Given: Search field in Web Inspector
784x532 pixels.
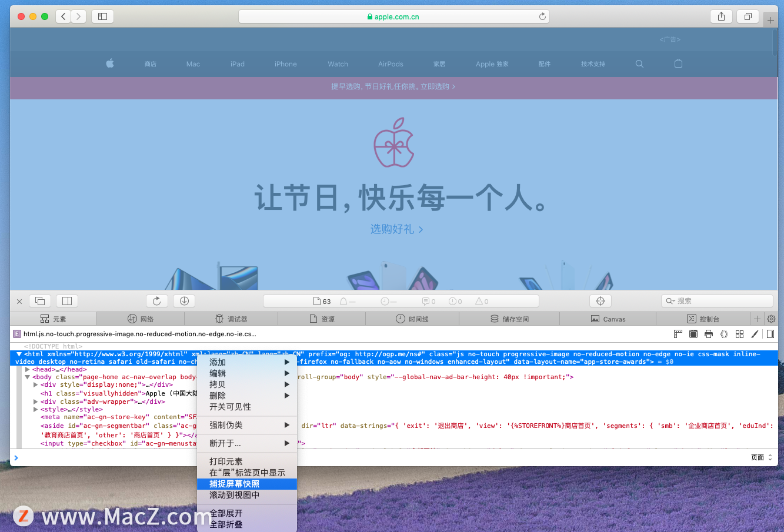Looking at the screenshot, I should pyautogui.click(x=717, y=301).
